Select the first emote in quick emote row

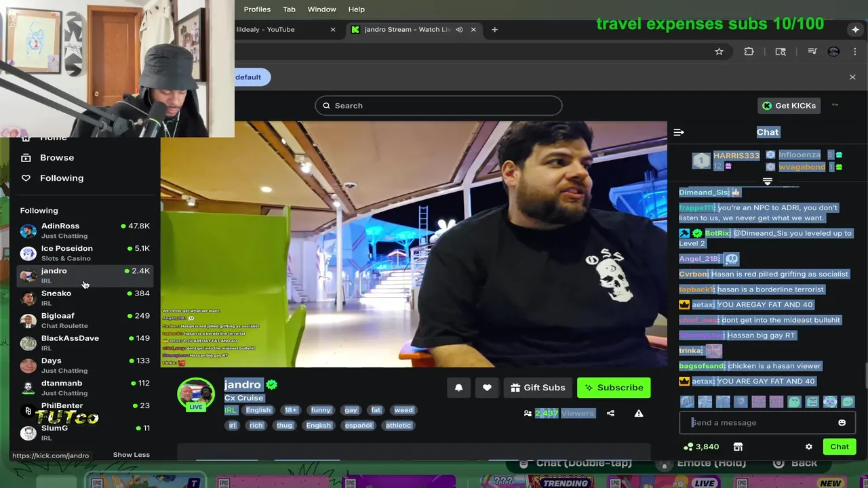(687, 402)
